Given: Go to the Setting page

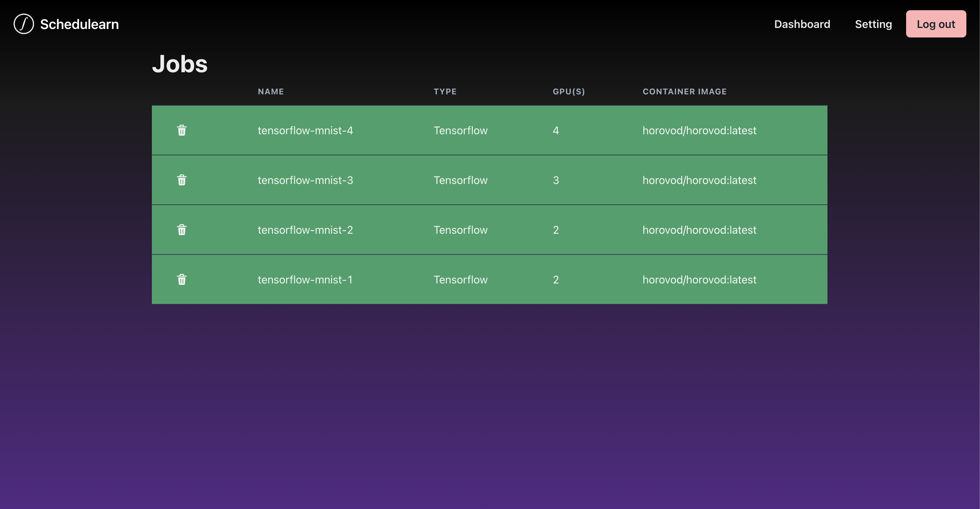Looking at the screenshot, I should [873, 24].
